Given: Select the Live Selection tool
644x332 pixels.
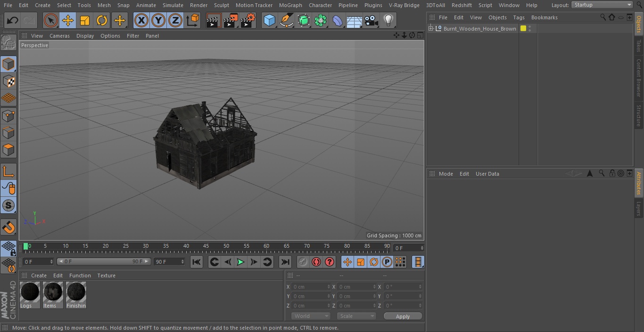Looking at the screenshot, I should click(x=50, y=20).
